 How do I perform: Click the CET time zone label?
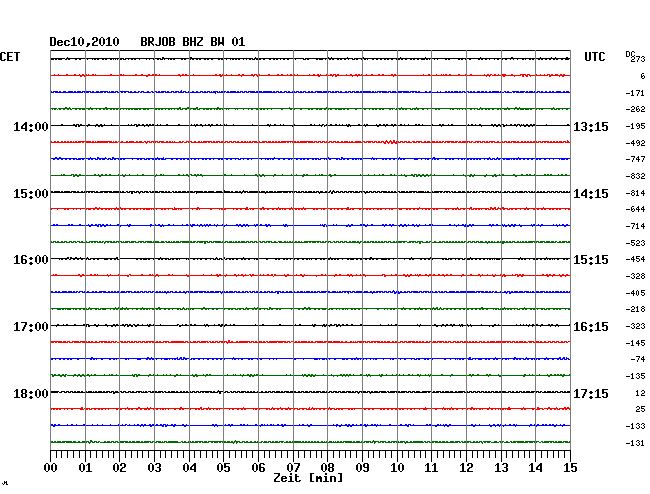pos(10,57)
